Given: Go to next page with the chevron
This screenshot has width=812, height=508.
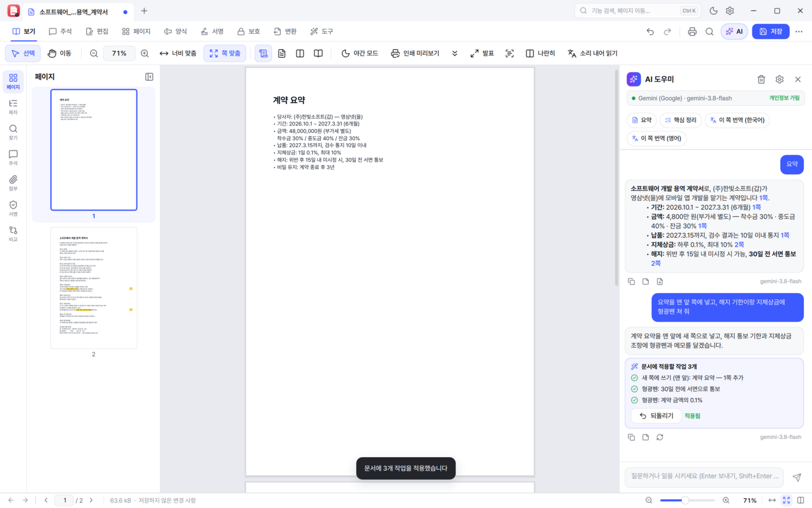Looking at the screenshot, I should 91,500.
